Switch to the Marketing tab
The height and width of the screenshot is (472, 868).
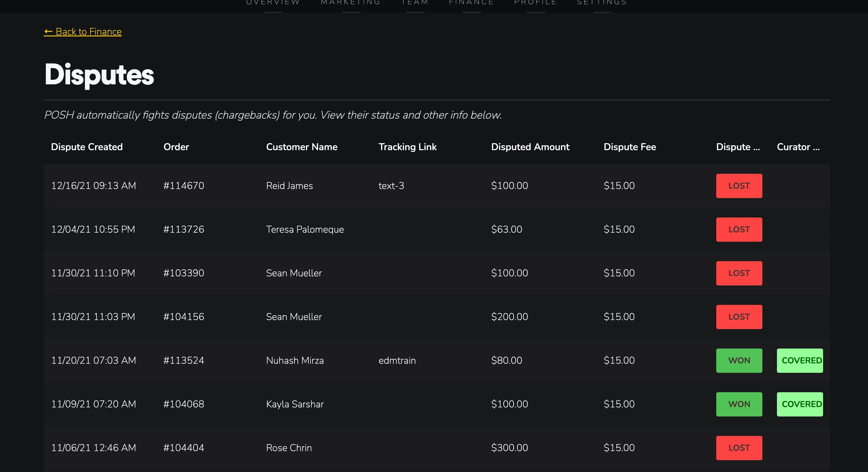pos(351,3)
